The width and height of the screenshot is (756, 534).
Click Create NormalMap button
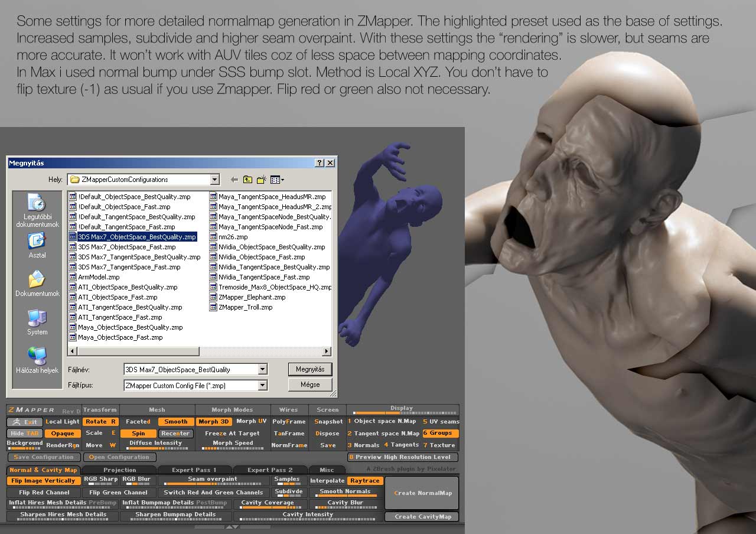pyautogui.click(x=422, y=493)
